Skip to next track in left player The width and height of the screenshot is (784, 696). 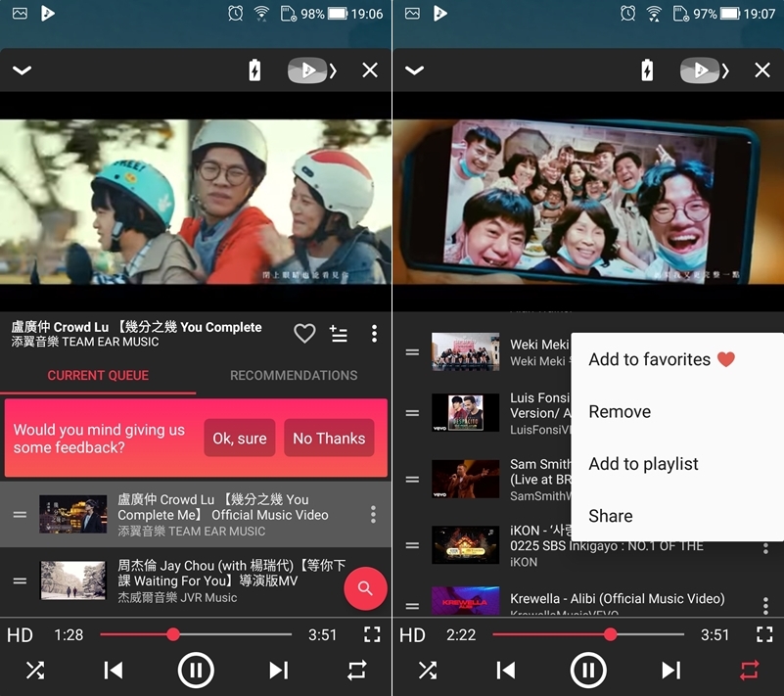click(279, 671)
